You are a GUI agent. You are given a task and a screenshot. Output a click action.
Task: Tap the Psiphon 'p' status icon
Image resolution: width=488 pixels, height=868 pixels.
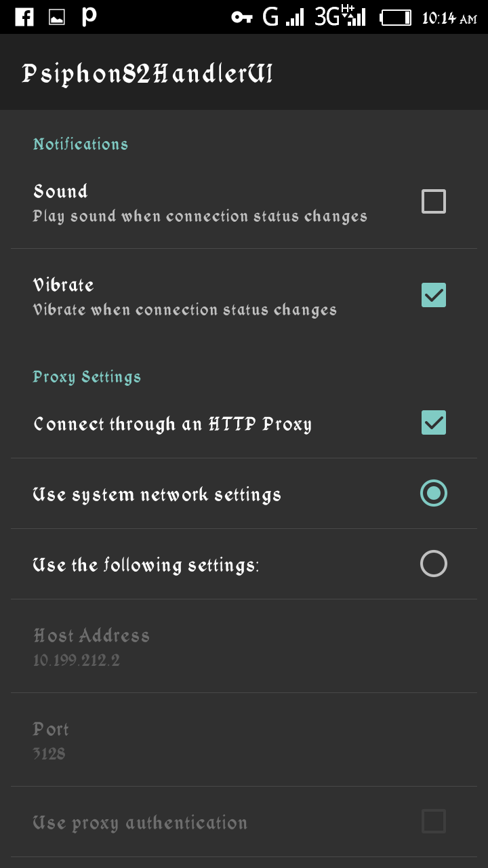coord(89,17)
